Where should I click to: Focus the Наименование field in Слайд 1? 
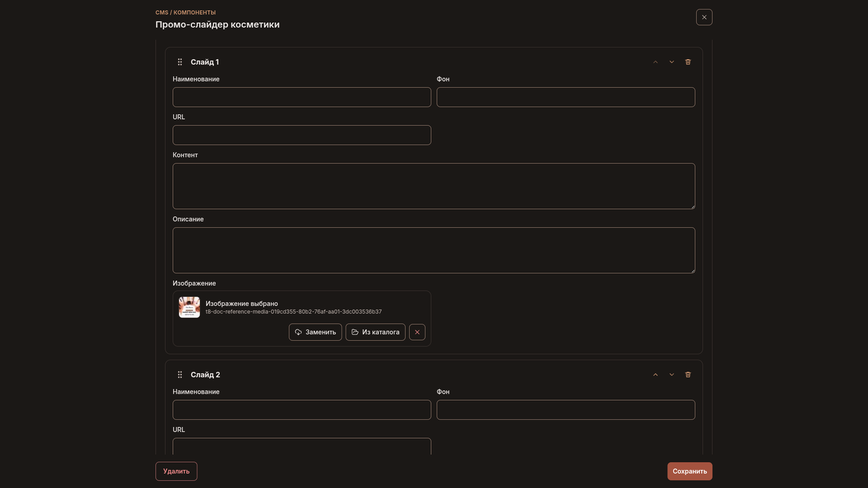coord(302,97)
